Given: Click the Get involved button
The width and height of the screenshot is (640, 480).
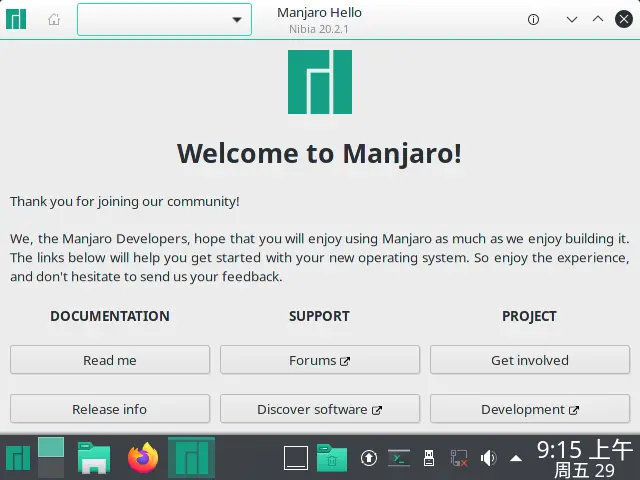Looking at the screenshot, I should (x=529, y=360).
